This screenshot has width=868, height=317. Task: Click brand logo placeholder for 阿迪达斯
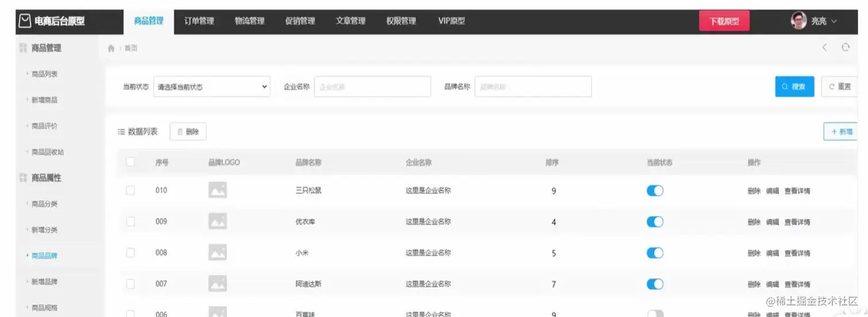[218, 283]
